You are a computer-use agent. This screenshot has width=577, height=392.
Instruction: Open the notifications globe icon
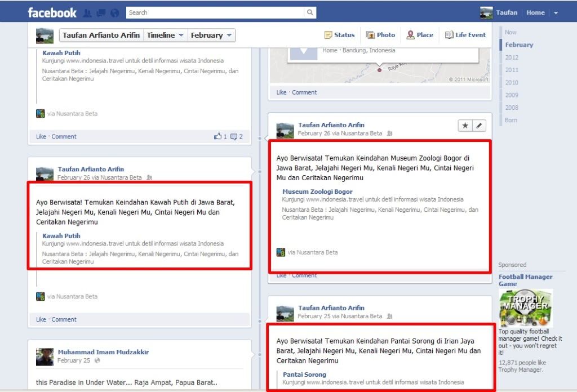[115, 14]
